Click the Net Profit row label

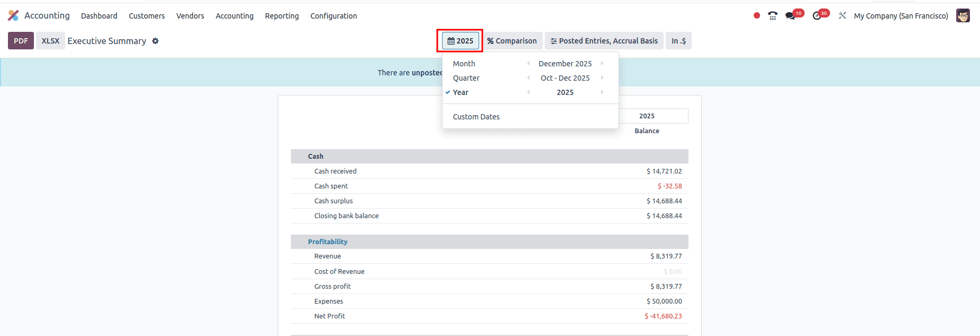point(329,316)
